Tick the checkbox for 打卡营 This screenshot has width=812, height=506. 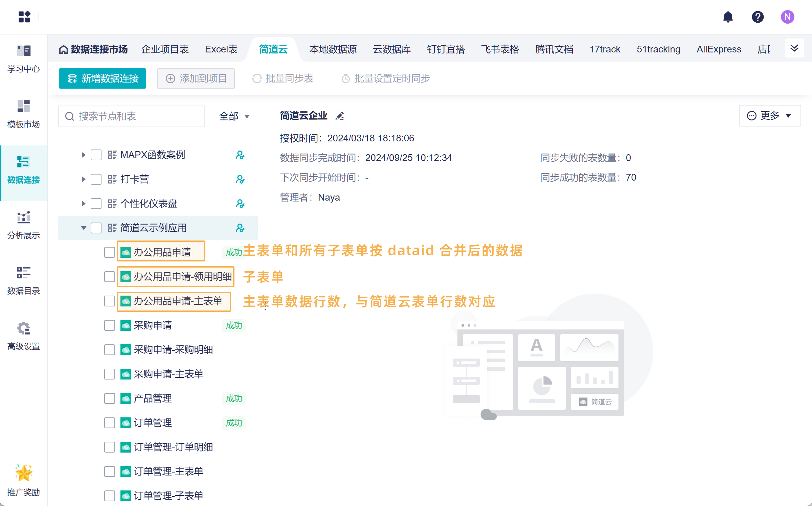click(96, 179)
